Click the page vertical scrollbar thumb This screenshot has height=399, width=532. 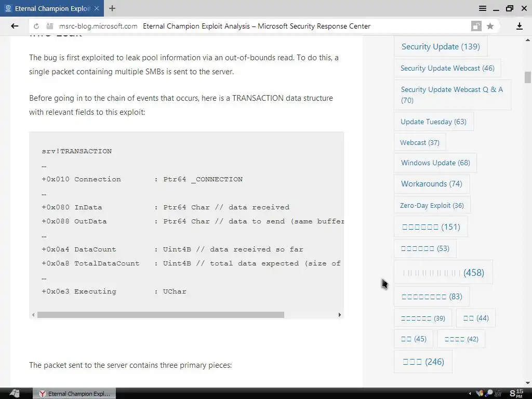click(528, 77)
